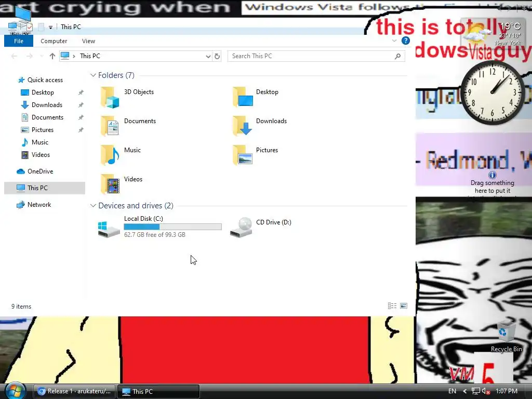Switch to large icons view layout icon
The height and width of the screenshot is (399, 532).
[x=404, y=306]
